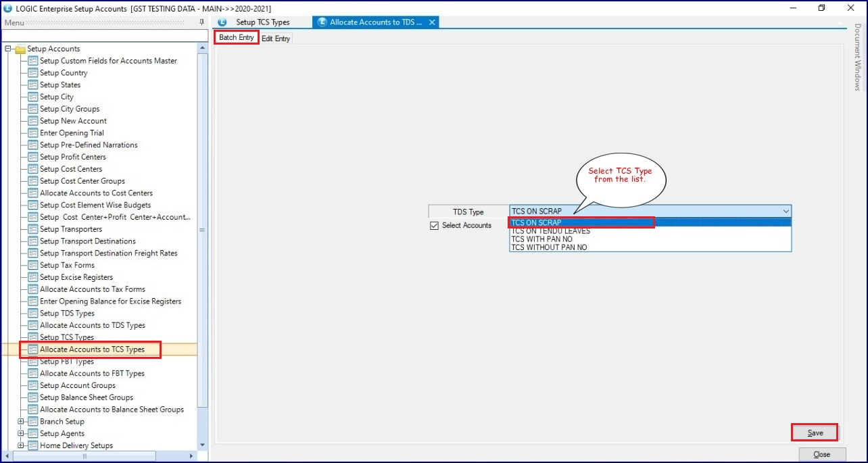This screenshot has width=868, height=463.
Task: Close the Allocate Accounts to TDS tab
Action: 432,22
